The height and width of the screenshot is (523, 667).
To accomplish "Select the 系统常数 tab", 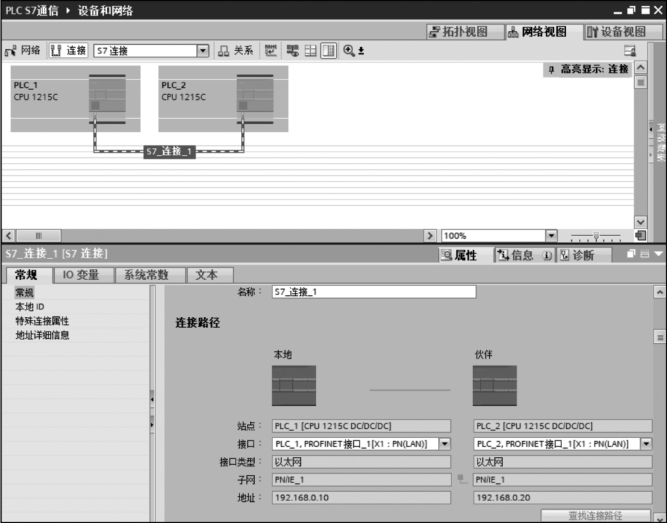I will coord(151,275).
